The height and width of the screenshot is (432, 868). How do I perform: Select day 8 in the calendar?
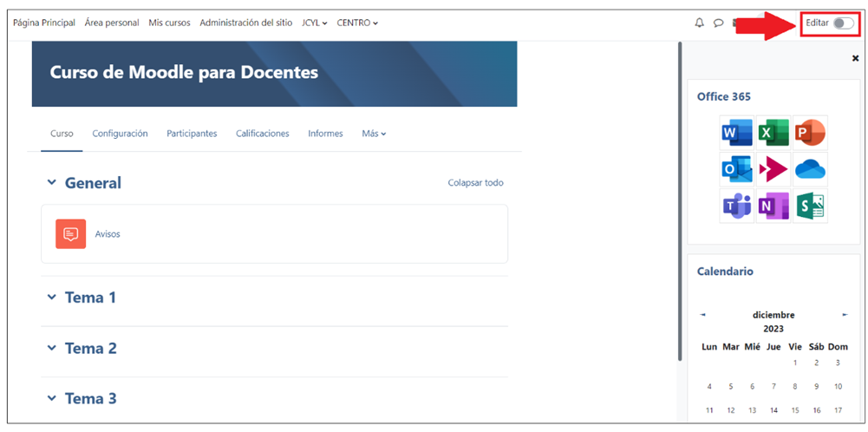(x=795, y=387)
